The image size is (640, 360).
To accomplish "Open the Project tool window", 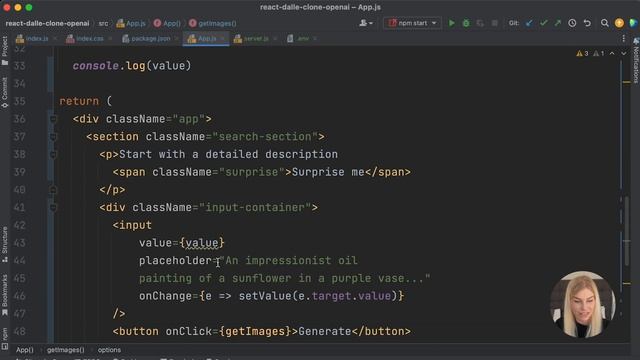I will pos(4,51).
